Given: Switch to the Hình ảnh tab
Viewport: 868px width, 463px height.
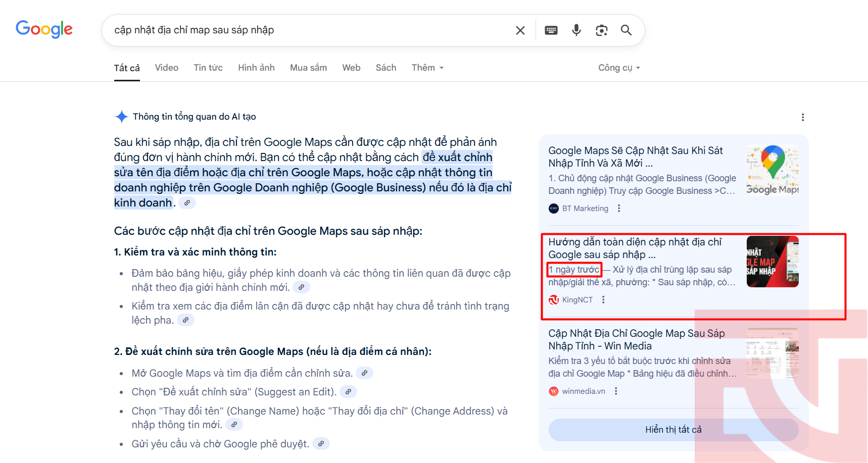Looking at the screenshot, I should 256,68.
